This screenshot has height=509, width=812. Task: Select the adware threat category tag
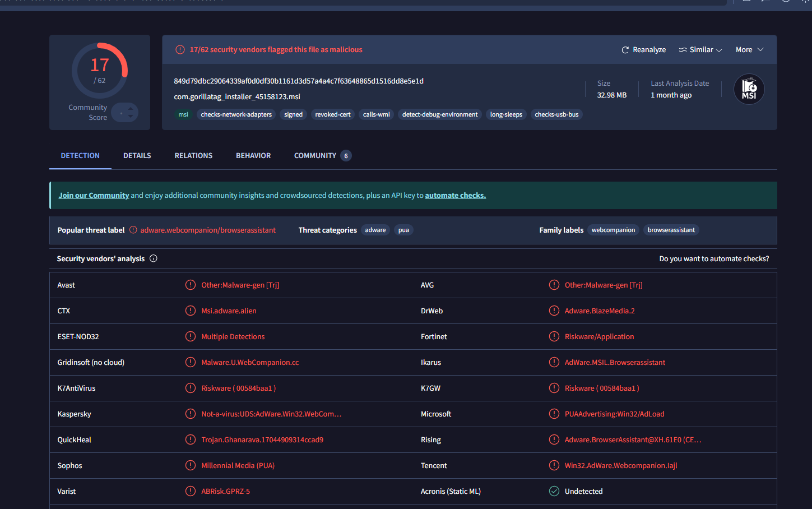tap(375, 230)
